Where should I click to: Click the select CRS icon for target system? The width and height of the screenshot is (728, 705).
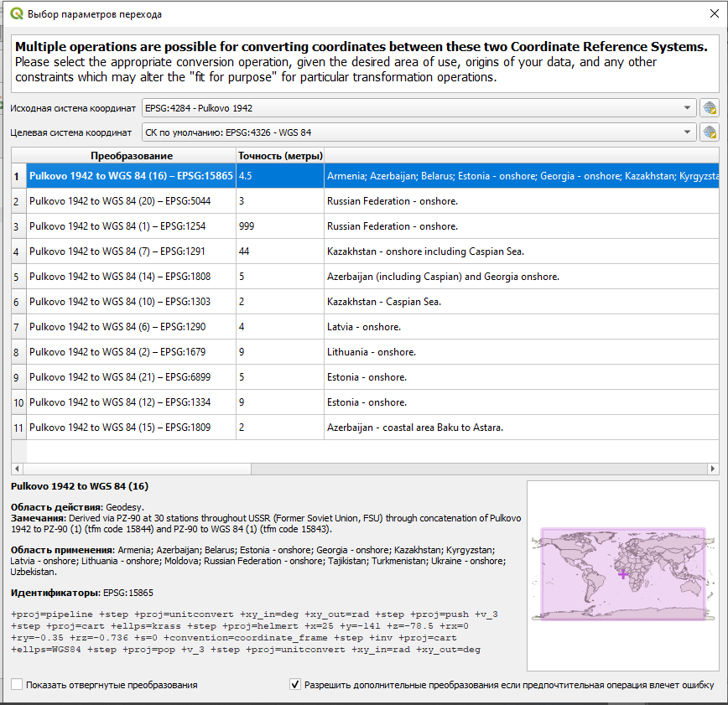710,132
